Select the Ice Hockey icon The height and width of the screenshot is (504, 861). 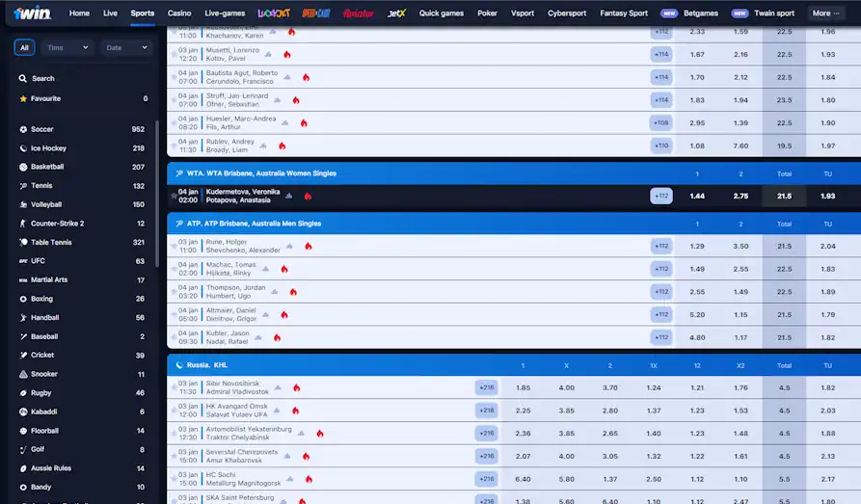click(x=23, y=148)
